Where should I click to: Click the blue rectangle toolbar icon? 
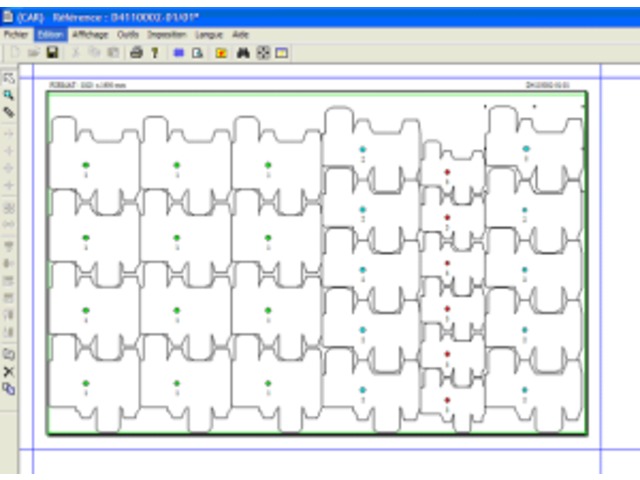(x=179, y=52)
